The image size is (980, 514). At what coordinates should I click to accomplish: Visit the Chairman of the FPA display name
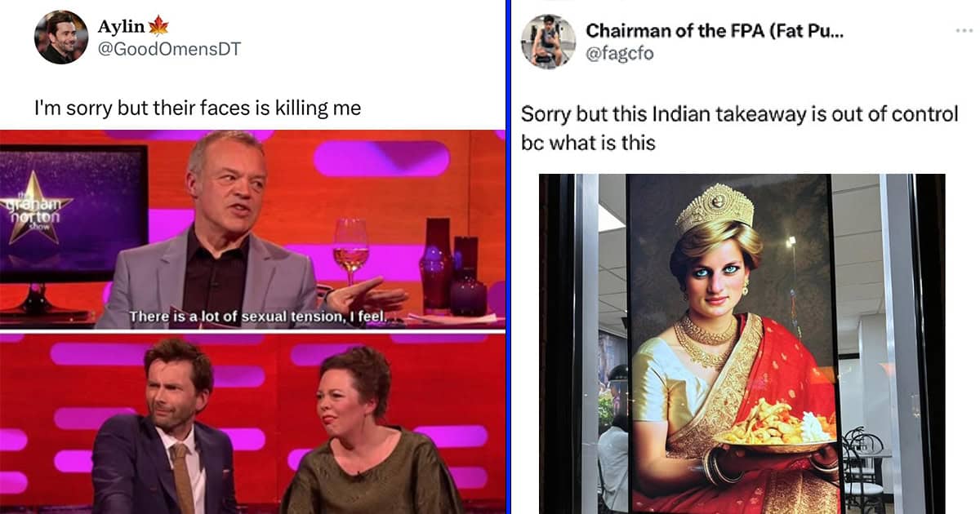pos(715,30)
